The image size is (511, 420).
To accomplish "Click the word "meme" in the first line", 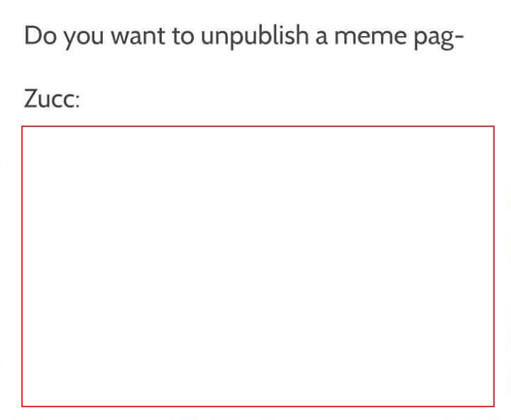I will point(370,36).
